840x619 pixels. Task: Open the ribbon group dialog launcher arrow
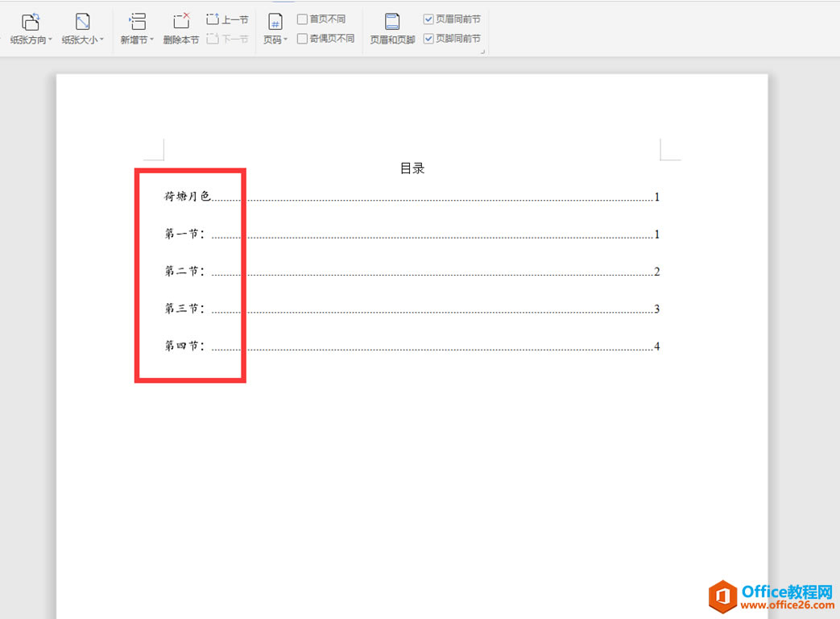[x=482, y=52]
